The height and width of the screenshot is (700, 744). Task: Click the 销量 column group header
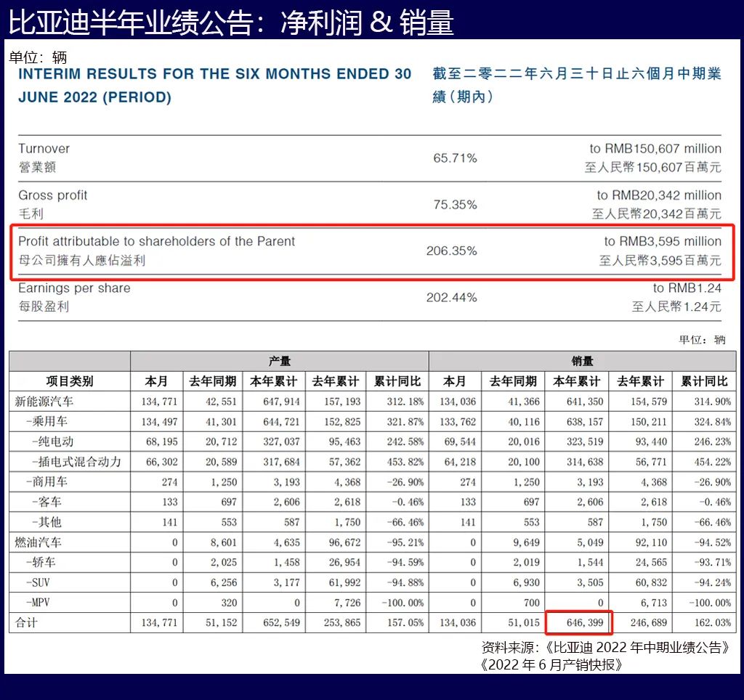click(x=581, y=361)
